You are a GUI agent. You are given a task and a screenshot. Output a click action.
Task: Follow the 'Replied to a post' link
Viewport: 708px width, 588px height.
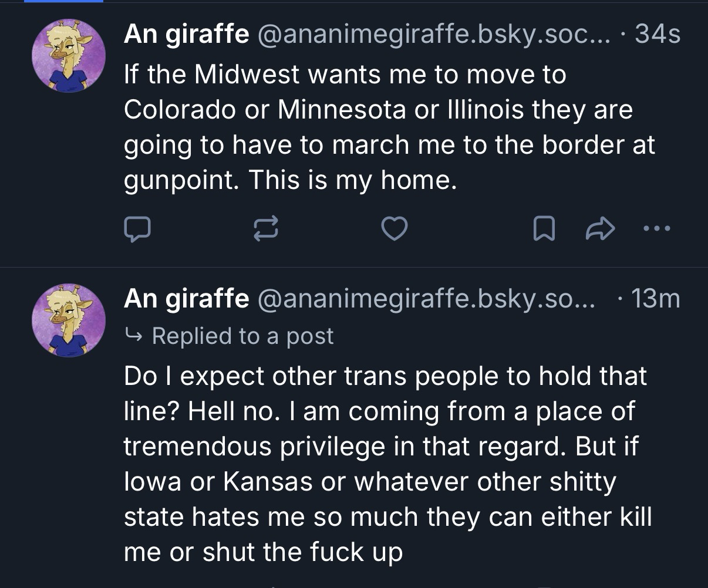point(242,336)
